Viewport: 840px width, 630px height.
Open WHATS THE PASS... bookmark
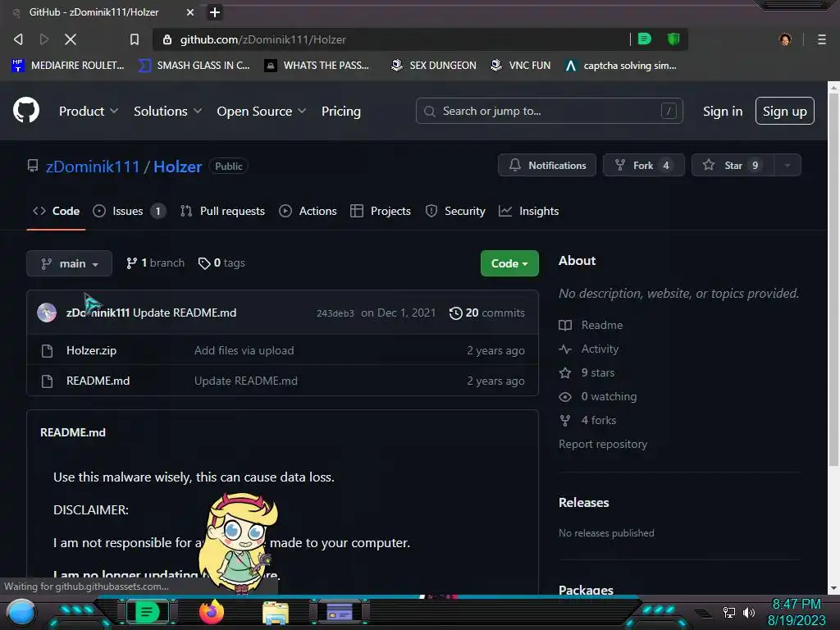(317, 66)
